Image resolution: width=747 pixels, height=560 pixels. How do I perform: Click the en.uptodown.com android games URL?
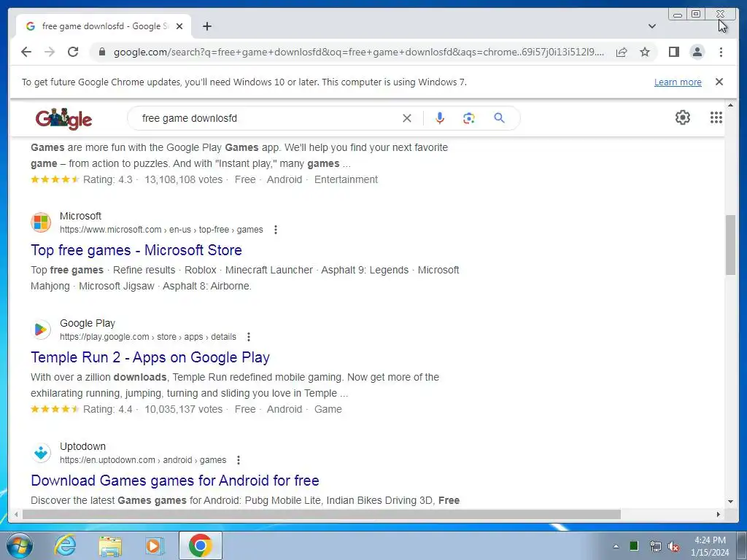pos(143,460)
